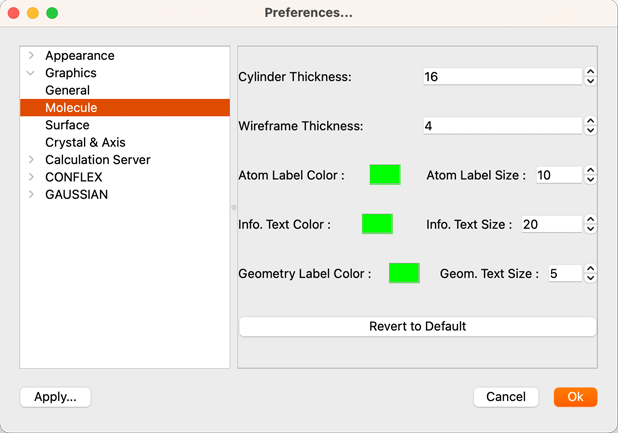Collapse the Graphics tree section
The image size is (618, 433).
coord(31,73)
